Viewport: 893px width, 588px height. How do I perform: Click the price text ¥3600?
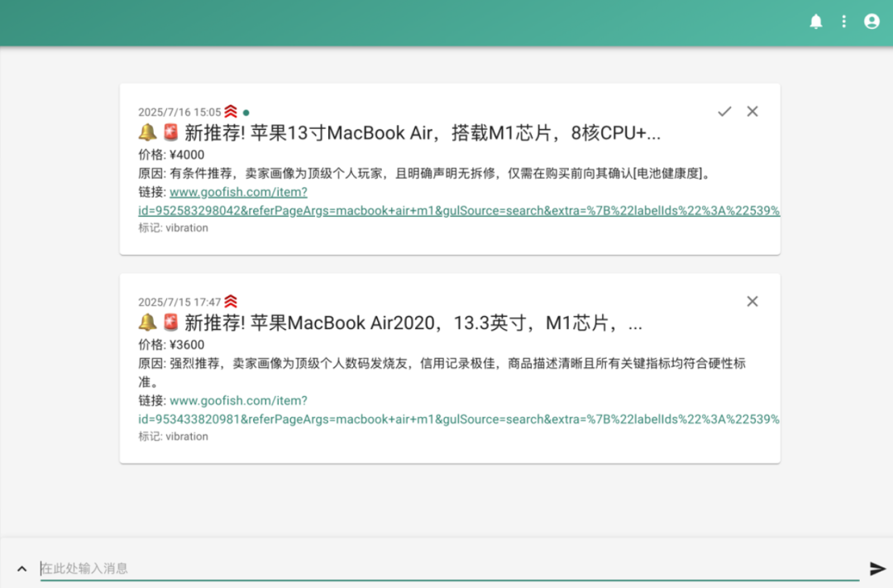click(x=187, y=344)
